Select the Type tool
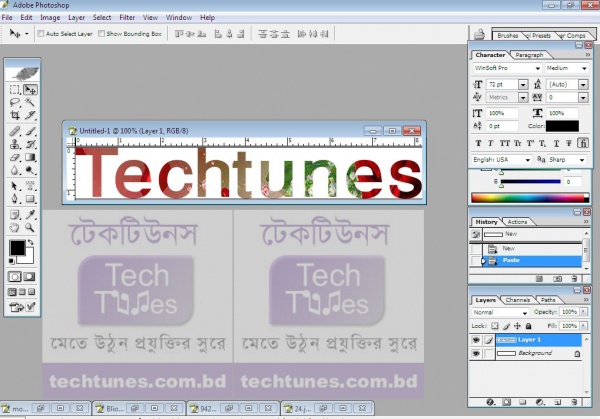The height and width of the screenshot is (419, 600). coord(30,186)
